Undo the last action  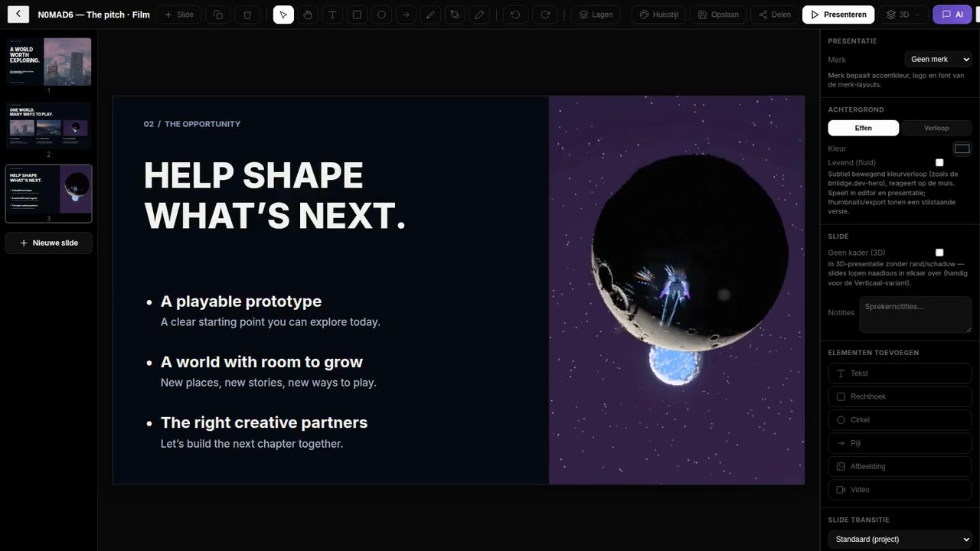(x=515, y=15)
